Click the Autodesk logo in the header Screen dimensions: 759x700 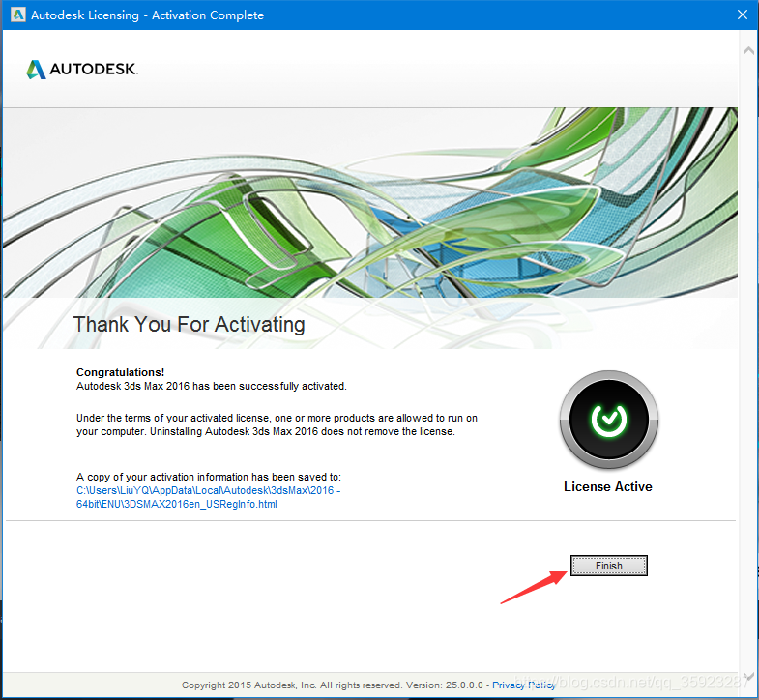tap(82, 70)
